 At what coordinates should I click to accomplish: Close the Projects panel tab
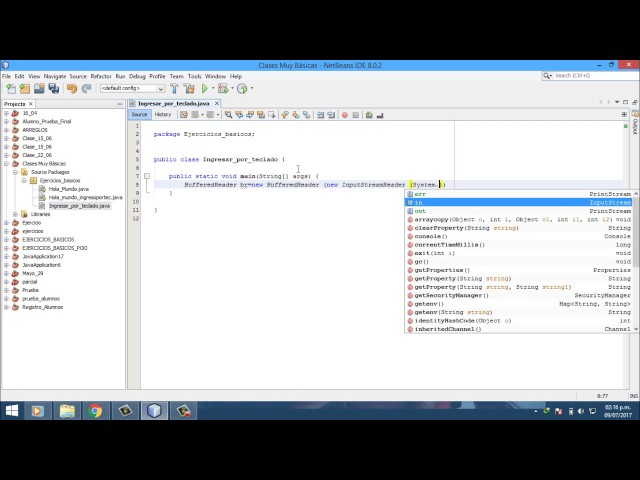tap(31, 104)
